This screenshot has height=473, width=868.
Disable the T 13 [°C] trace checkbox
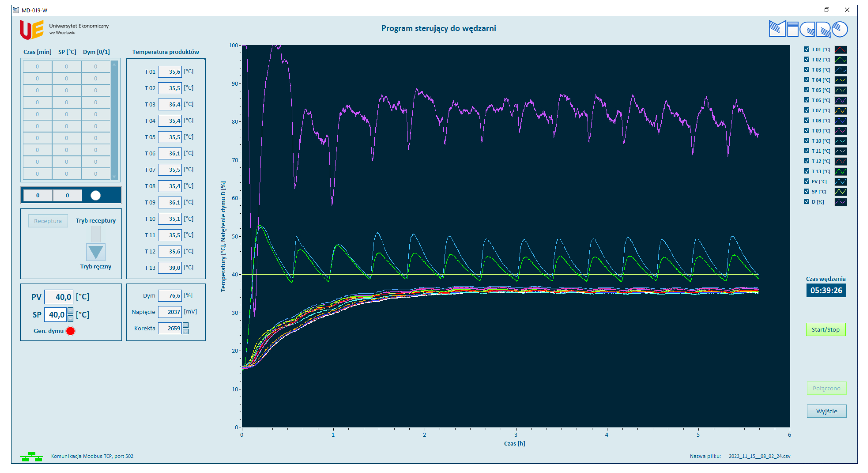coord(806,171)
